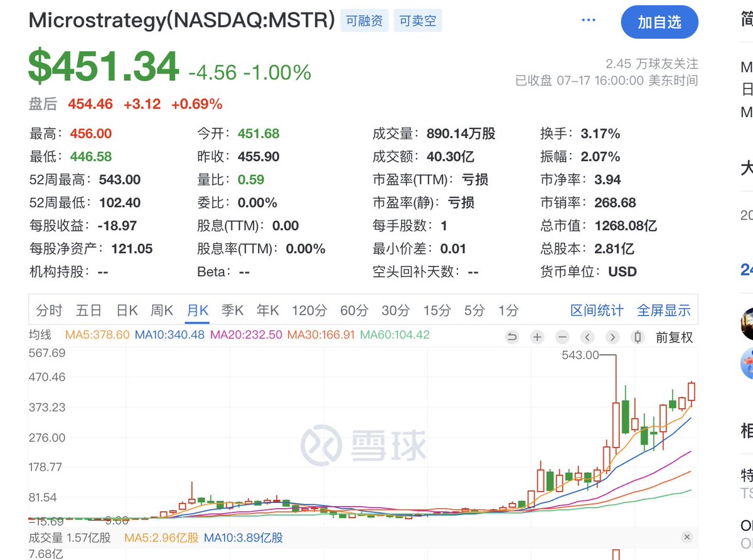Click the 543.00 high marker on chart
This screenshot has width=753, height=560.
point(582,355)
